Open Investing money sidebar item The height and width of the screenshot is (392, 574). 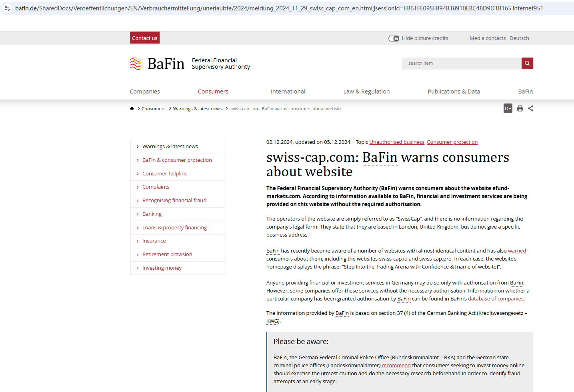(162, 268)
